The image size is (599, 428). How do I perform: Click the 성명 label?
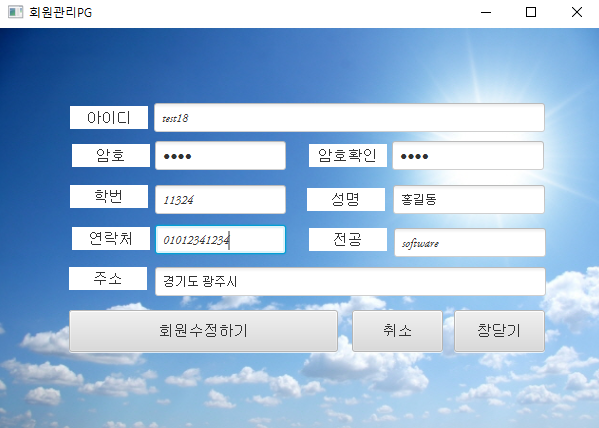(x=346, y=199)
